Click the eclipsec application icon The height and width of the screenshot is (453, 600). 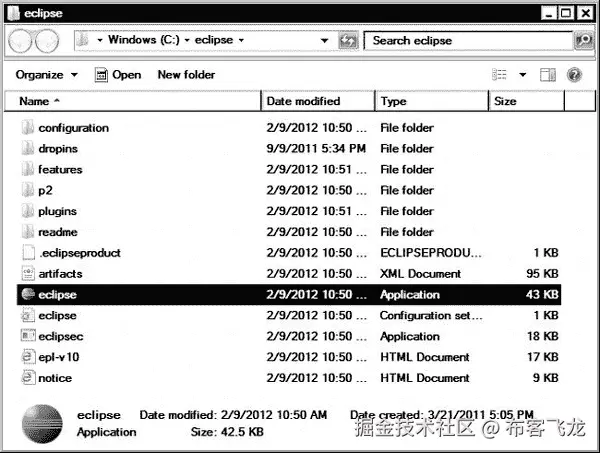(x=28, y=336)
